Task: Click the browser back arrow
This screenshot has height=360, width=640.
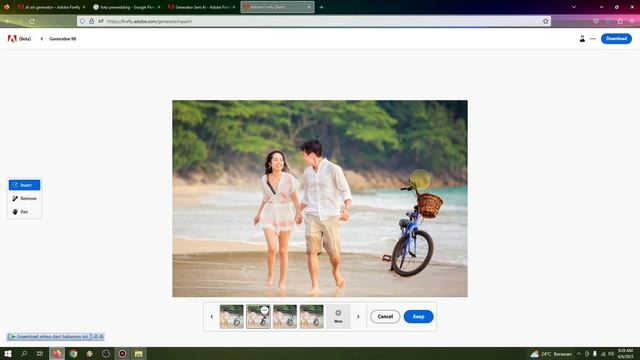Action: (x=7, y=21)
